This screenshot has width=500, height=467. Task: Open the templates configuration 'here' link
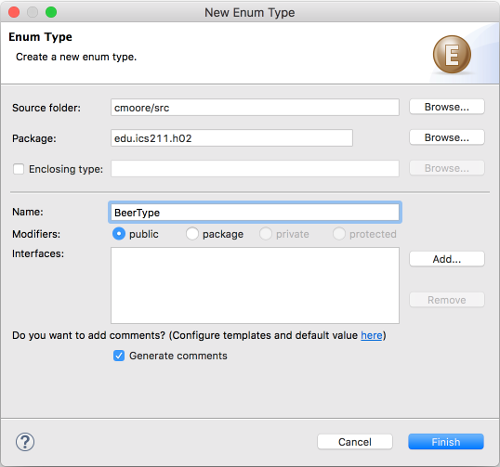(x=371, y=335)
